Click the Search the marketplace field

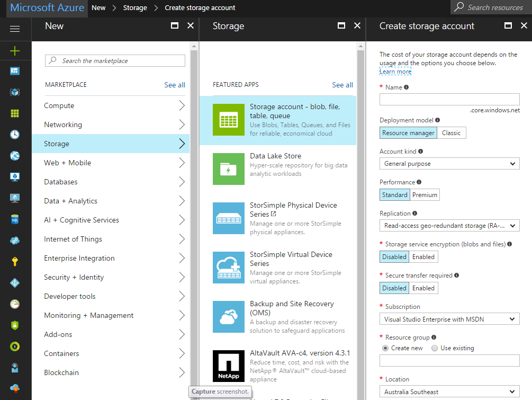[115, 61]
